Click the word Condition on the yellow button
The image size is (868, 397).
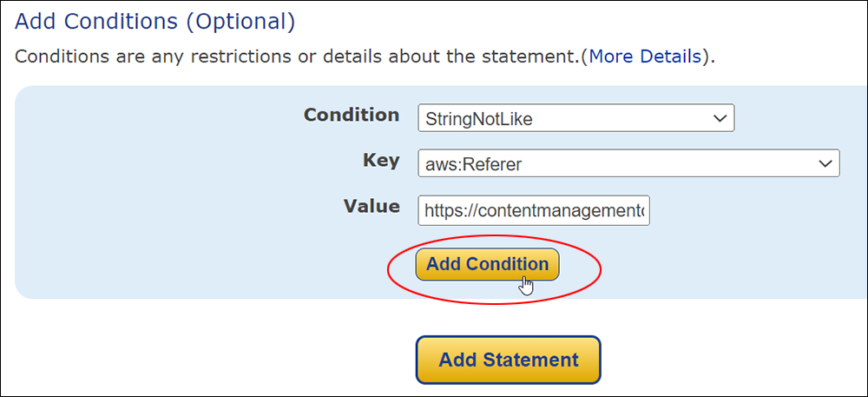pyautogui.click(x=507, y=264)
